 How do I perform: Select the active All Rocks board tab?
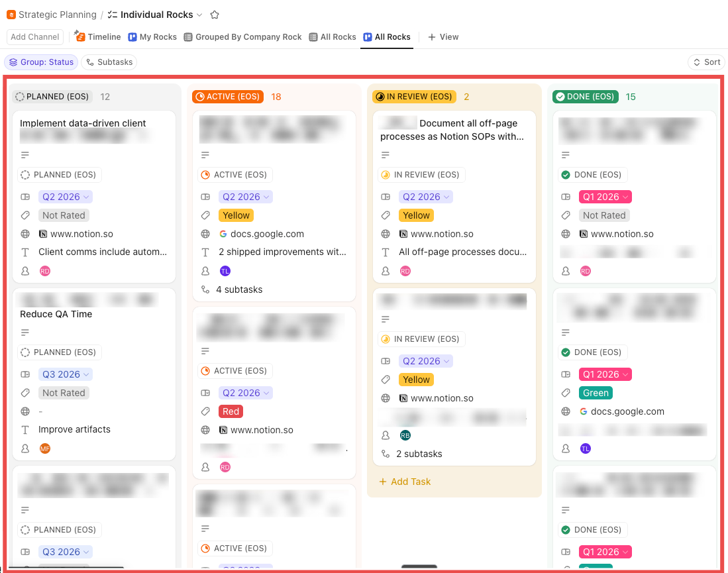point(387,36)
